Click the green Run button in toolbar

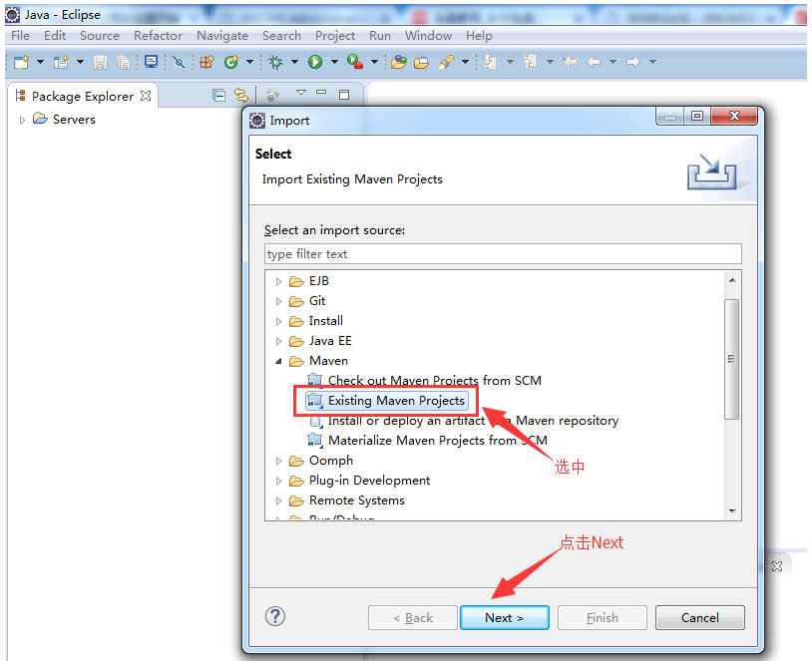click(315, 62)
